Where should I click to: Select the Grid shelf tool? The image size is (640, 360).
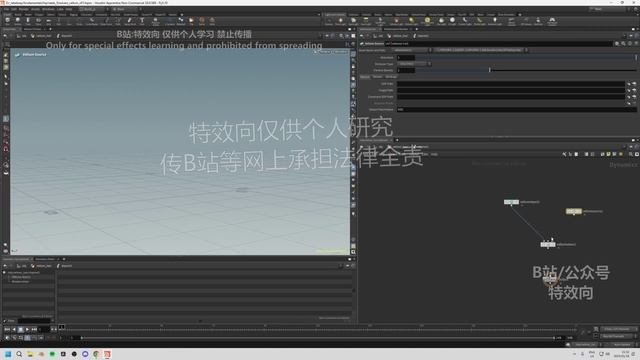pyautogui.click(x=49, y=20)
